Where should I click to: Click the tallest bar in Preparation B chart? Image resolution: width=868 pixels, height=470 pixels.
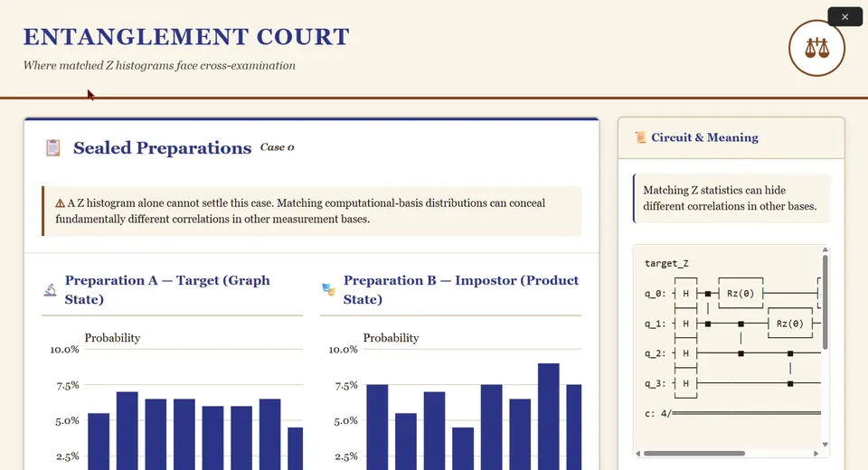coord(549,417)
